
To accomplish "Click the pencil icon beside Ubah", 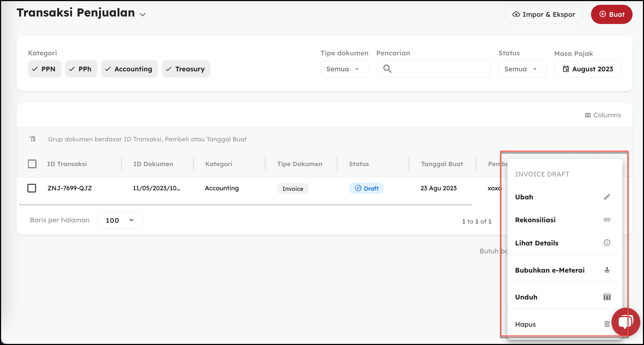I will (x=607, y=197).
